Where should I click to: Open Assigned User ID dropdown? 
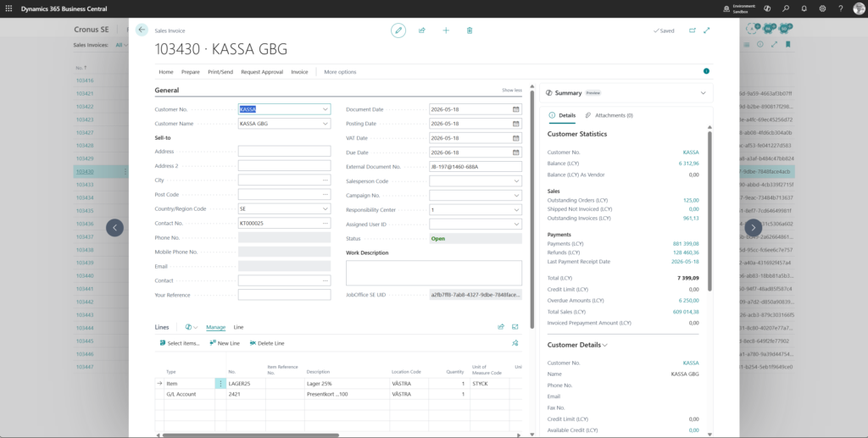516,224
